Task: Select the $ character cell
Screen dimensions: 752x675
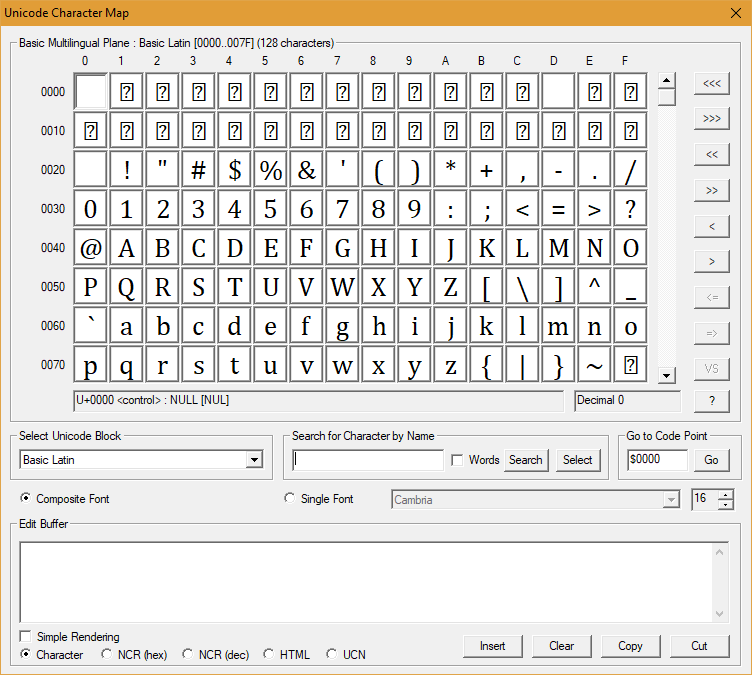Action: [235, 169]
